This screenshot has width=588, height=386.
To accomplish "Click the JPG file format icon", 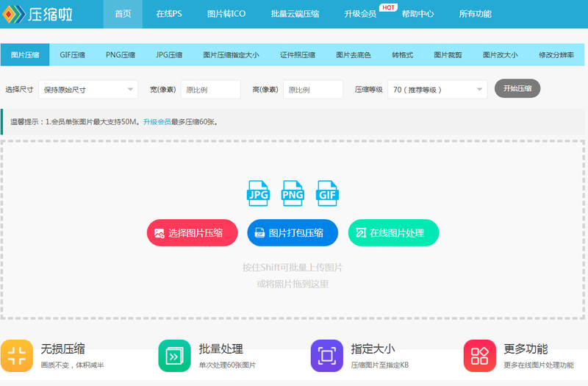I will click(x=258, y=193).
